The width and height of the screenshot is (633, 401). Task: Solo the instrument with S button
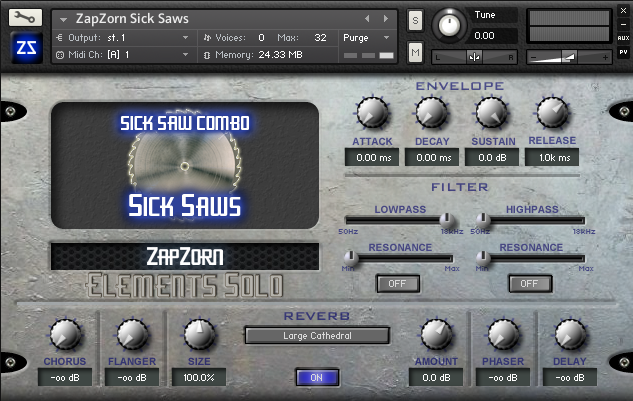pos(415,20)
